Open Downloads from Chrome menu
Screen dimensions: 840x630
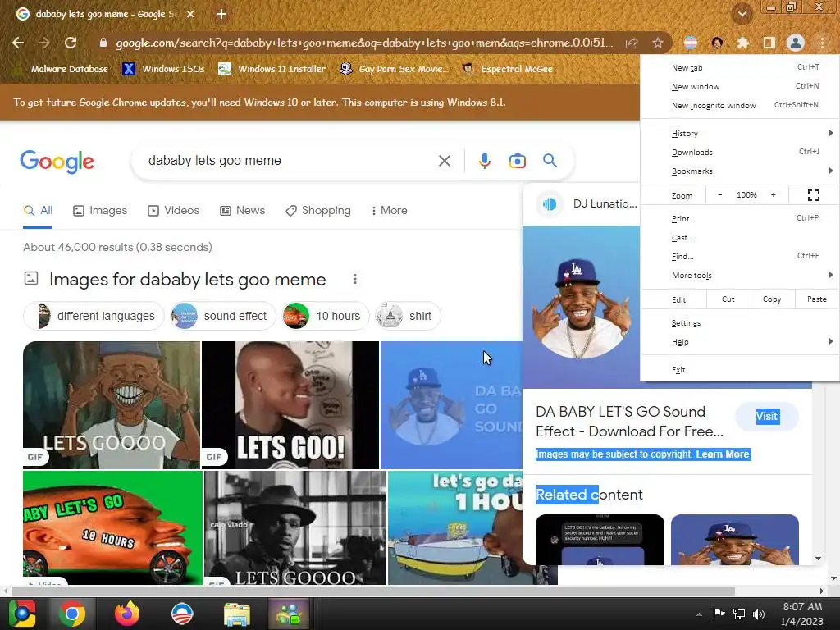pyautogui.click(x=740, y=152)
